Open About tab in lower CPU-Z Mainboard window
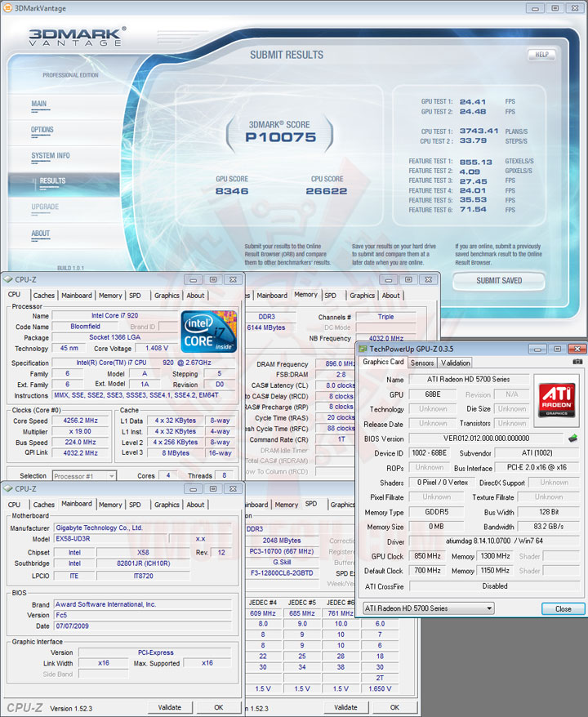Viewport: 588px width, 717px height. click(x=195, y=505)
